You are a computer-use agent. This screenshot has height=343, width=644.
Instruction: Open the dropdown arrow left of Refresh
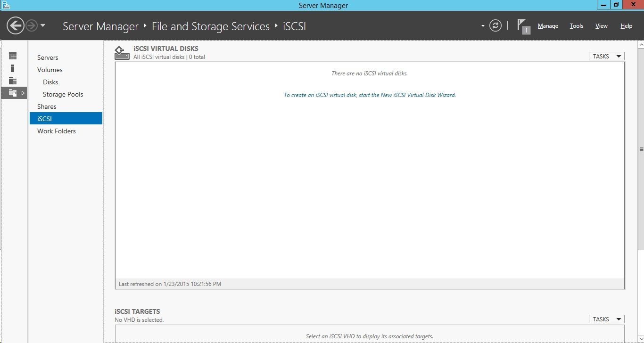483,26
